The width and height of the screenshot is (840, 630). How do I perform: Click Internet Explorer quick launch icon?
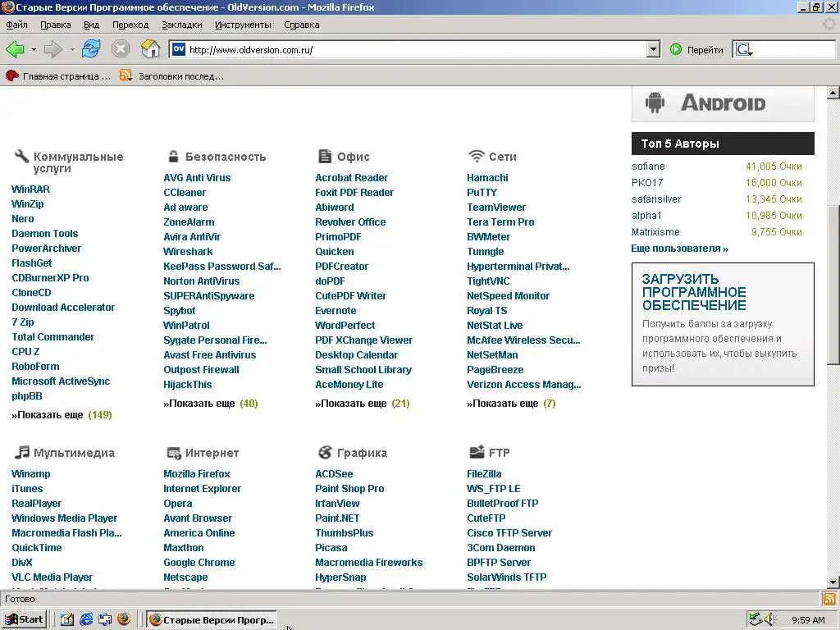(x=86, y=620)
